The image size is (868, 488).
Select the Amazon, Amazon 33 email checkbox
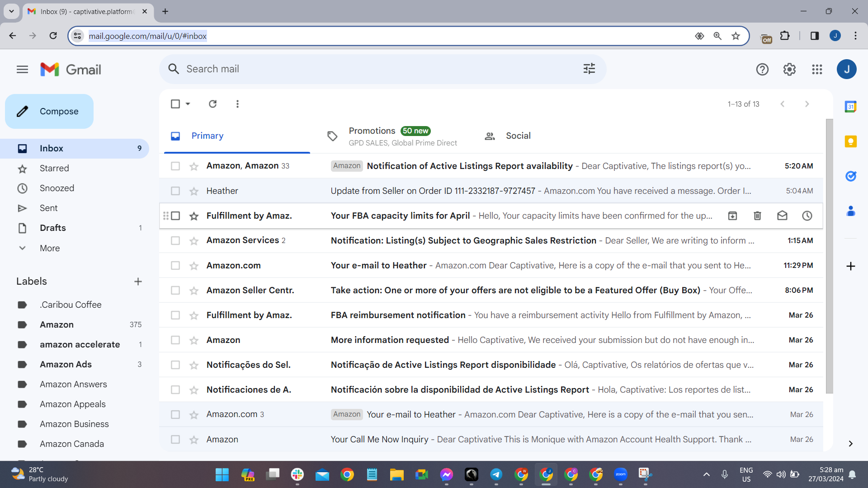point(175,166)
